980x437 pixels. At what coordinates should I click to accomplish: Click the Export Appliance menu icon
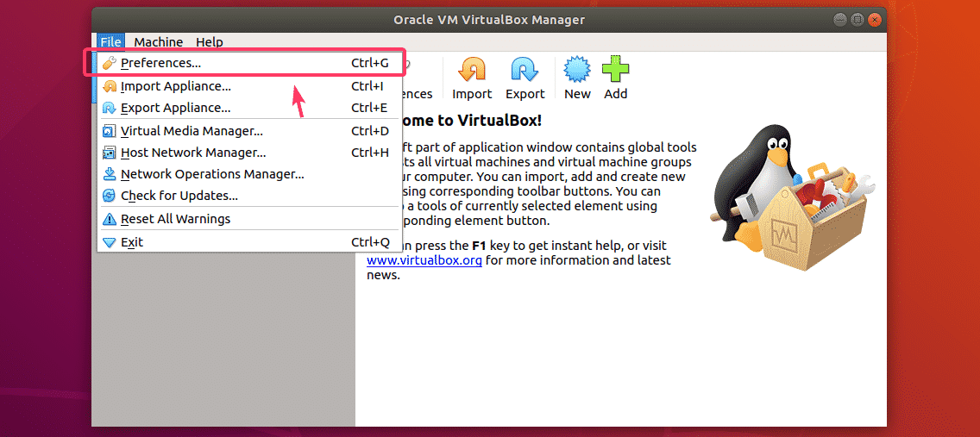(x=110, y=108)
